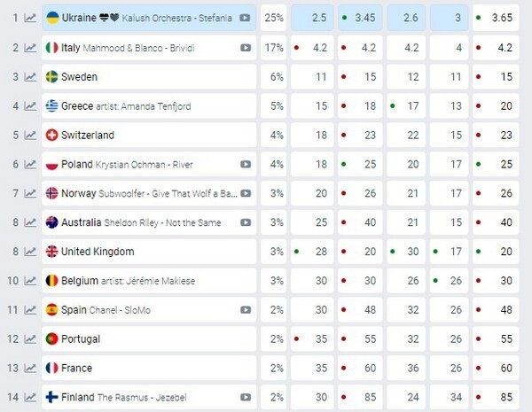The image size is (532, 412).
Task: Click the Ukraine flag icon
Action: pos(52,18)
